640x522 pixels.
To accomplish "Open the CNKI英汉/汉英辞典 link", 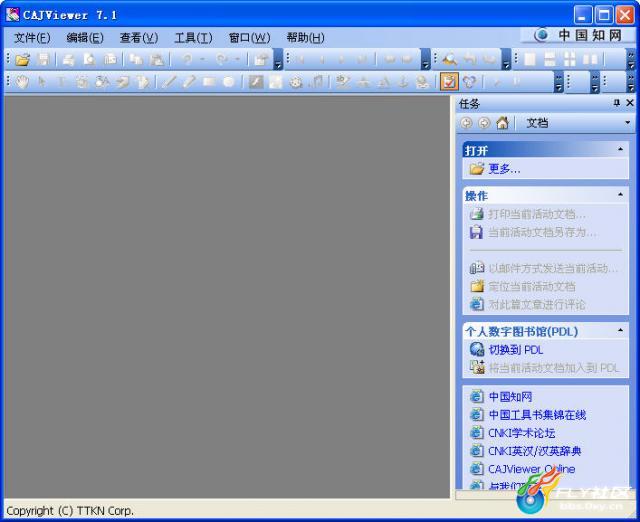I will click(x=534, y=451).
